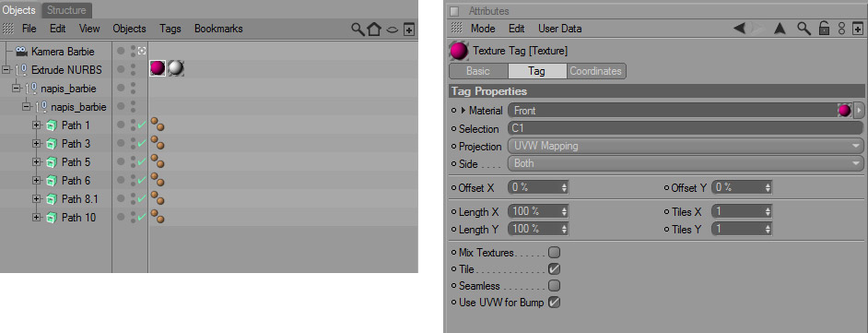
Task: Toggle the green checkmark for Path 1
Action: 142,125
